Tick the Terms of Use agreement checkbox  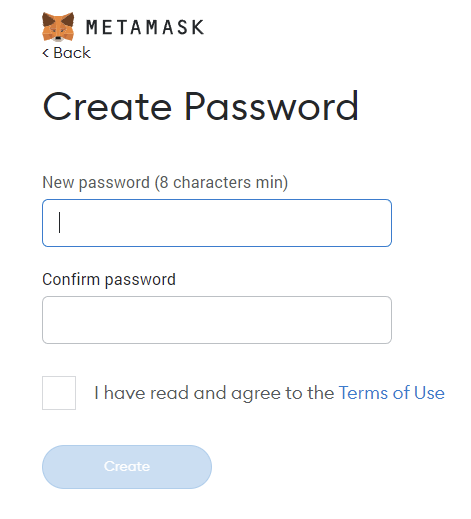click(x=59, y=393)
